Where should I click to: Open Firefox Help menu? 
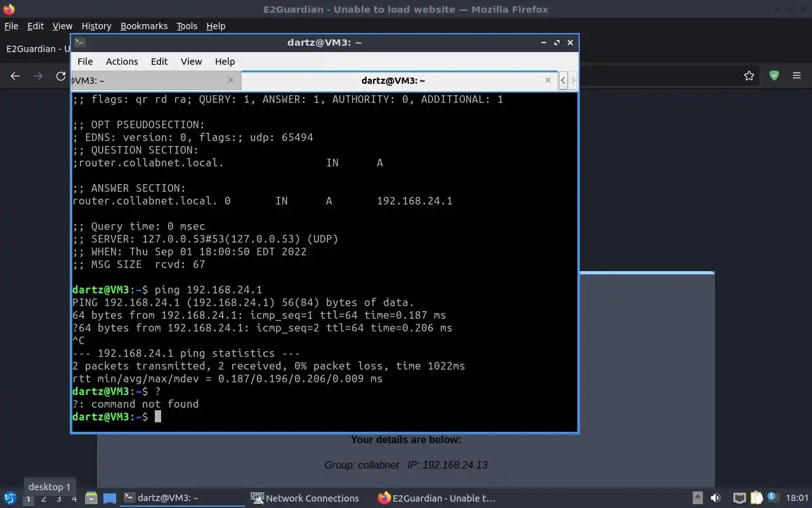tap(216, 26)
